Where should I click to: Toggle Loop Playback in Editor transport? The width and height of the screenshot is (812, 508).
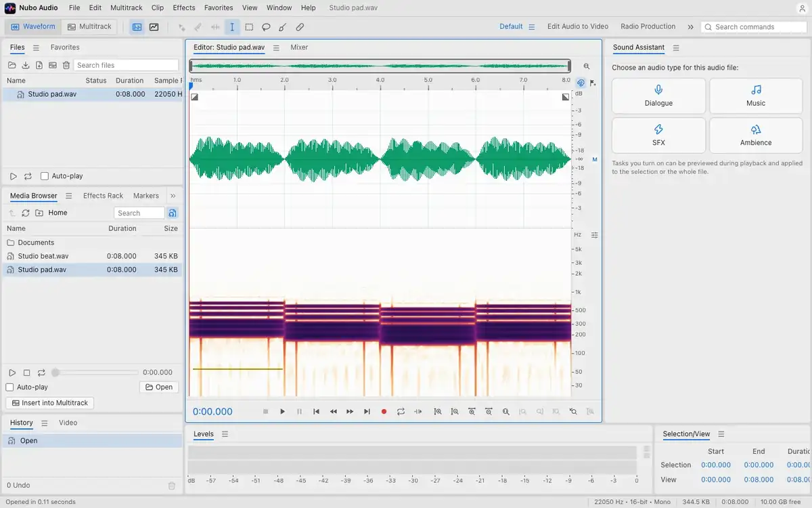(401, 411)
